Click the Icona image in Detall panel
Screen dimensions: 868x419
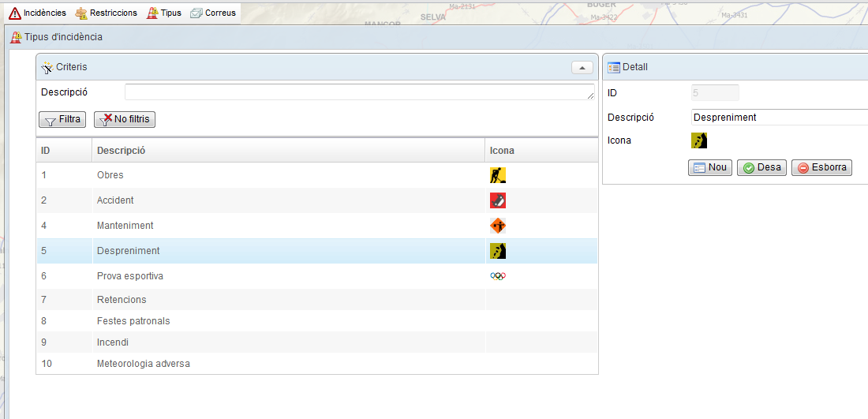coord(699,140)
